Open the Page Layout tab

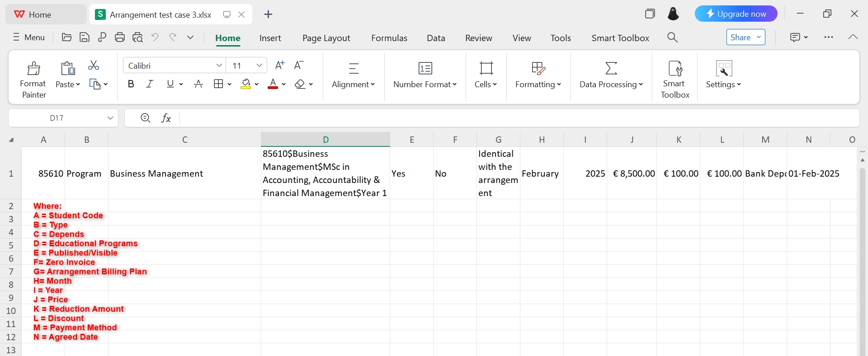click(326, 38)
